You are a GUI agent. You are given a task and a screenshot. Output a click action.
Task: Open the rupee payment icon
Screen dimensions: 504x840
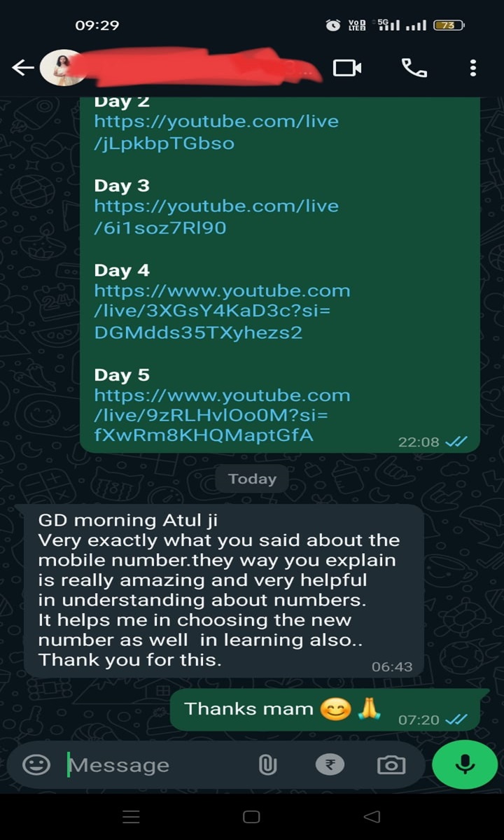pyautogui.click(x=330, y=765)
